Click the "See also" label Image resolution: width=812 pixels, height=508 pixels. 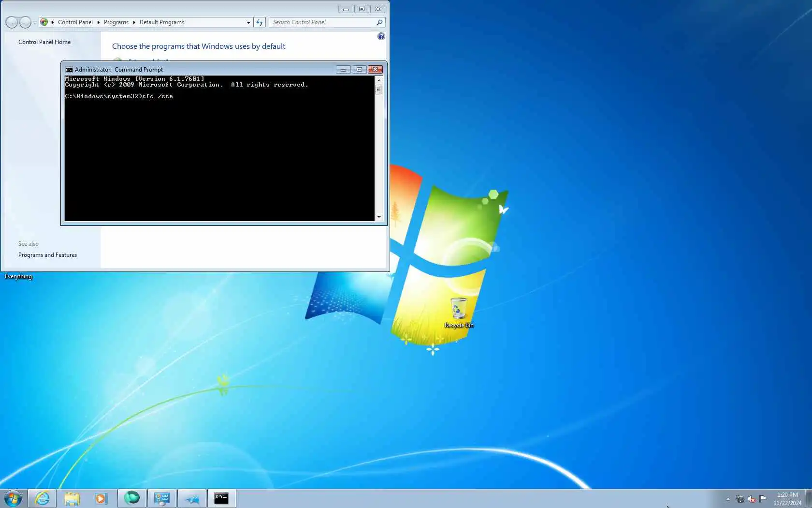point(29,244)
